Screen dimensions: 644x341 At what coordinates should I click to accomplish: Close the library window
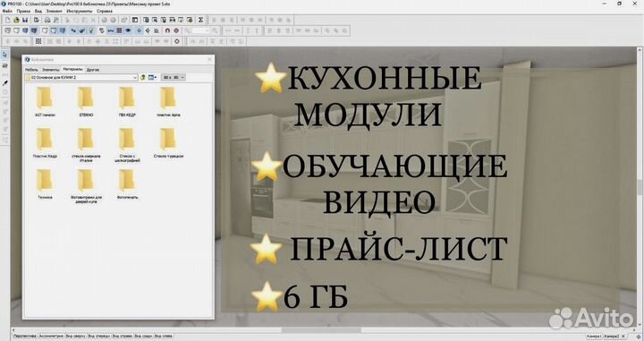(209, 60)
